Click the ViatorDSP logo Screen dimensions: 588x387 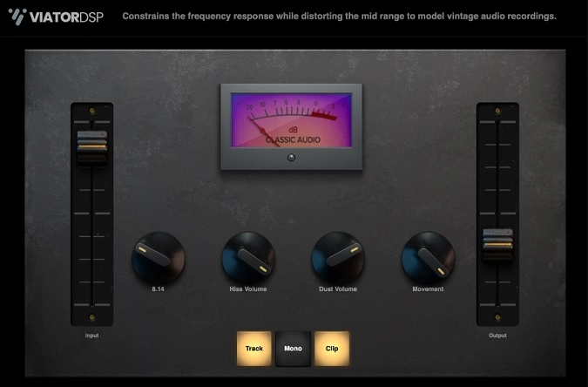tap(56, 17)
